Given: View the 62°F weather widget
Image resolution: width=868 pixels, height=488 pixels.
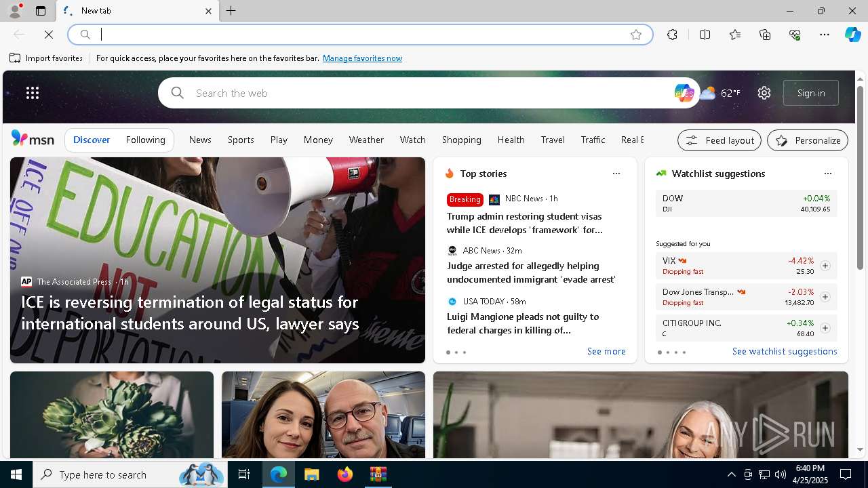Looking at the screenshot, I should point(720,93).
